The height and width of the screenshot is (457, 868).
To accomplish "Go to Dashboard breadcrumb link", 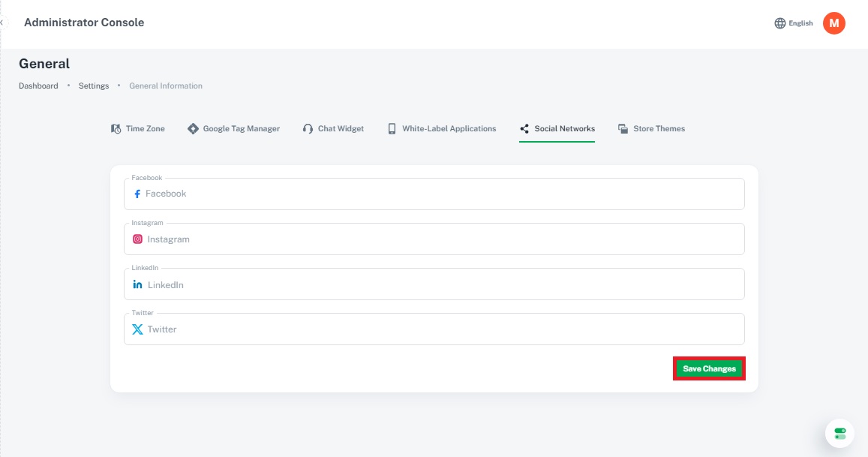I will (38, 86).
